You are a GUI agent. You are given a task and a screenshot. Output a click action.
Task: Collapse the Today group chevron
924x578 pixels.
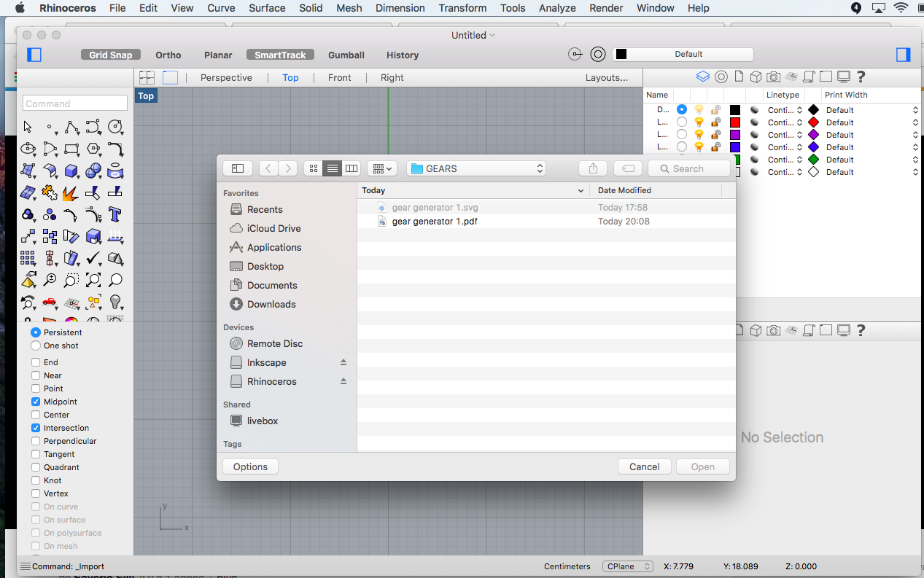(x=581, y=190)
